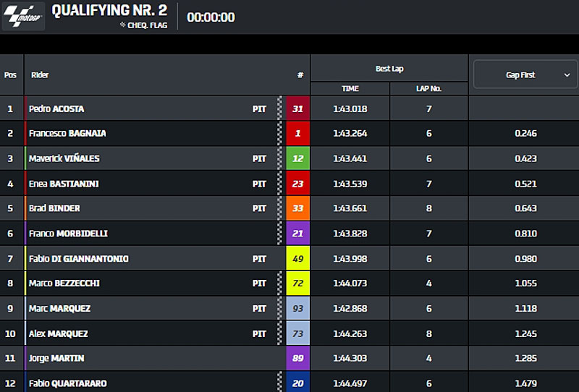This screenshot has height=392, width=579.
Task: Click the MotoGP logo icon
Action: pos(23,17)
